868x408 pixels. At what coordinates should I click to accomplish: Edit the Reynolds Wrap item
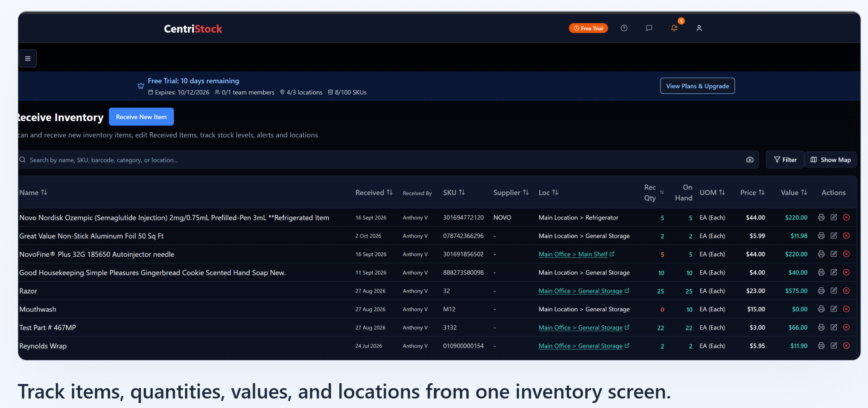click(834, 346)
